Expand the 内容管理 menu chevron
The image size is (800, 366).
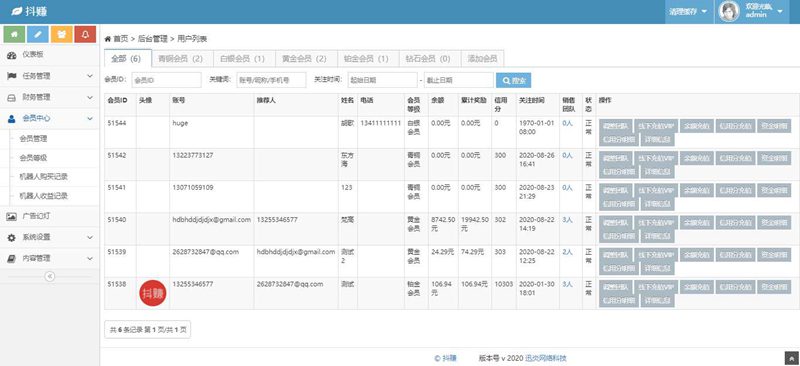point(90,258)
